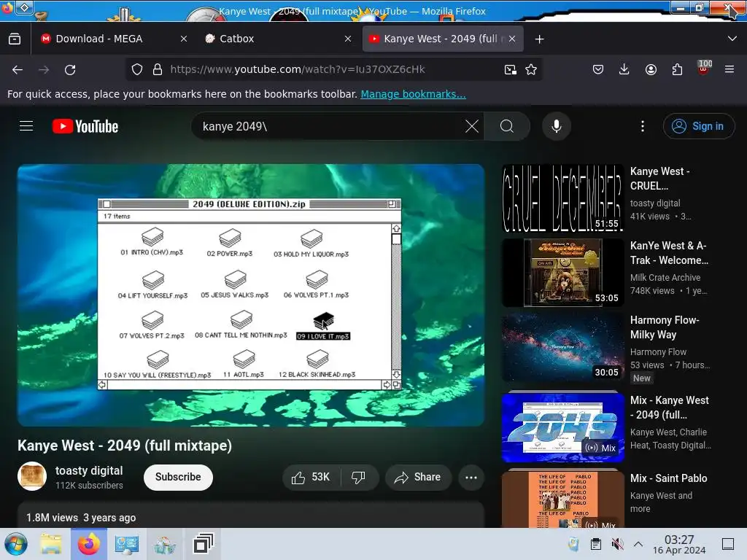Focus the URL address bar
747x560 pixels.
[x=333, y=69]
